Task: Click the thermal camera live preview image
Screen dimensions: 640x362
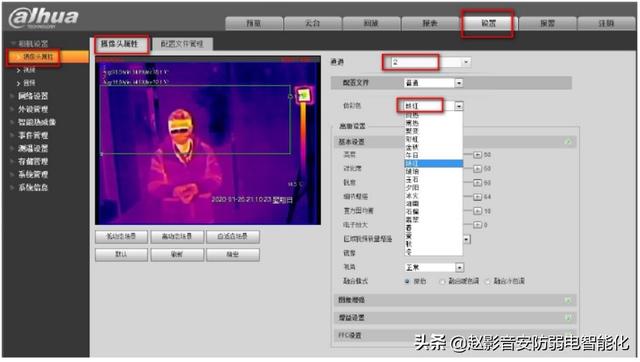Action: point(208,141)
